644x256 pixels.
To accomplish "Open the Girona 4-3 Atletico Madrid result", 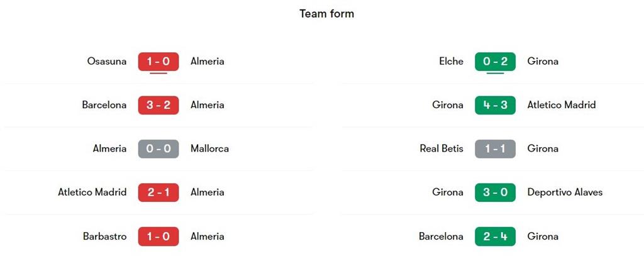I will tap(495, 105).
